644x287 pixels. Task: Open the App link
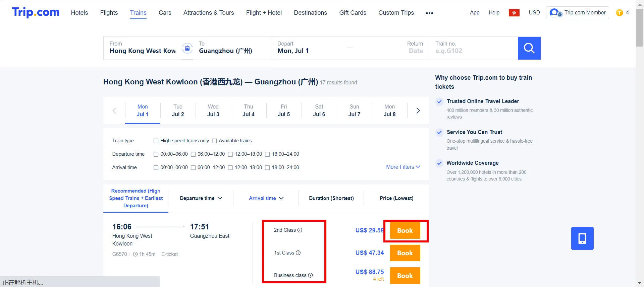pyautogui.click(x=475, y=12)
